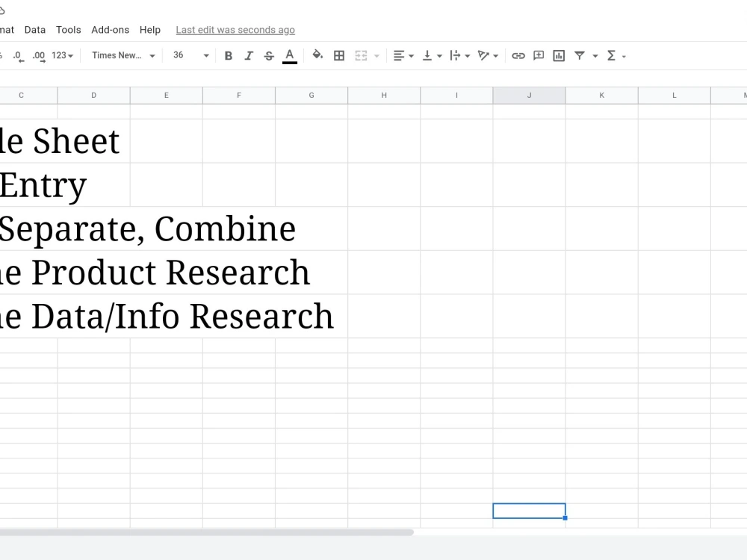The width and height of the screenshot is (747, 560).
Task: Select column H header
Action: (x=384, y=96)
